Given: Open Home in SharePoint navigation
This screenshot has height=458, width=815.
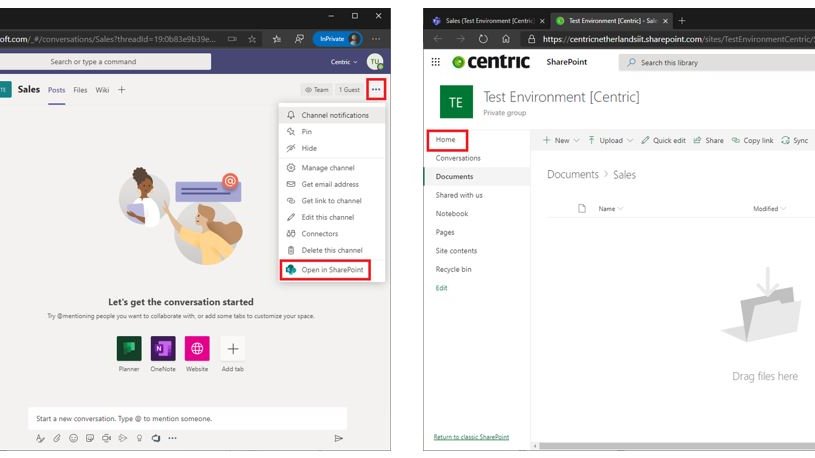Looking at the screenshot, I should coord(445,139).
